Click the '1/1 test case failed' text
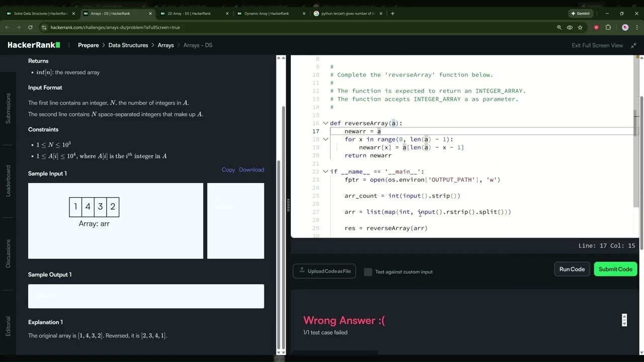 [x=326, y=332]
